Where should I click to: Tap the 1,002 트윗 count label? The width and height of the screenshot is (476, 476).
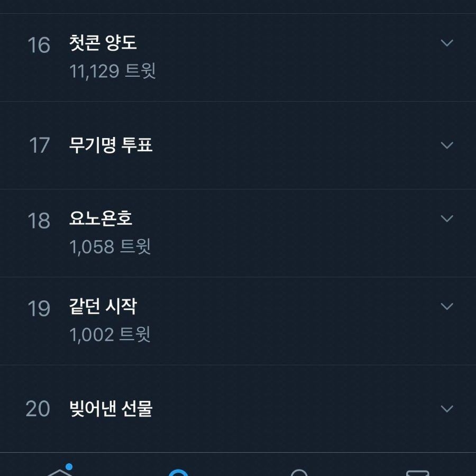click(x=110, y=334)
